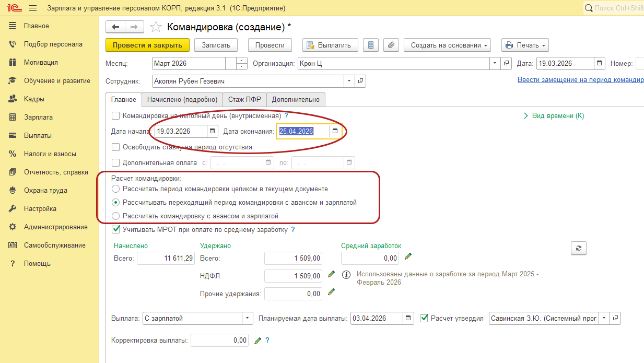Click the refresh recalculation button
The image size is (644, 363).
click(578, 248)
